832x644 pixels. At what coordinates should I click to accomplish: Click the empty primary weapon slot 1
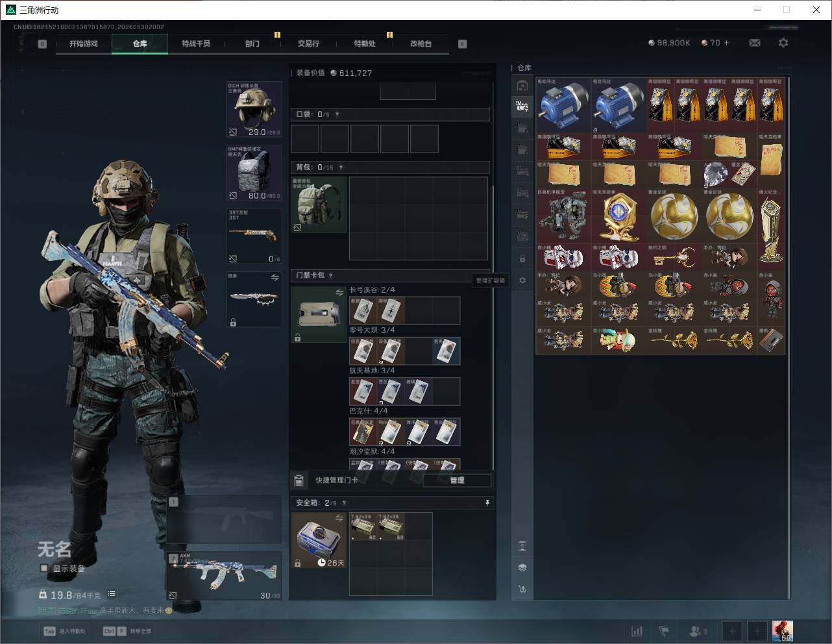pos(225,520)
